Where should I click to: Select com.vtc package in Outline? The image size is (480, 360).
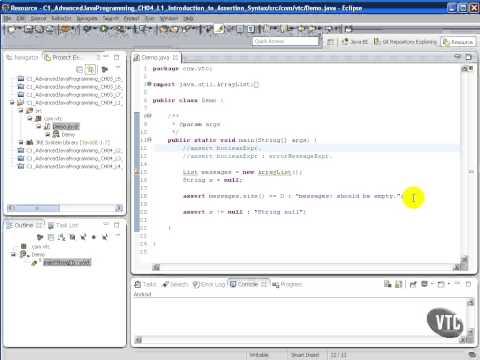tap(41, 247)
